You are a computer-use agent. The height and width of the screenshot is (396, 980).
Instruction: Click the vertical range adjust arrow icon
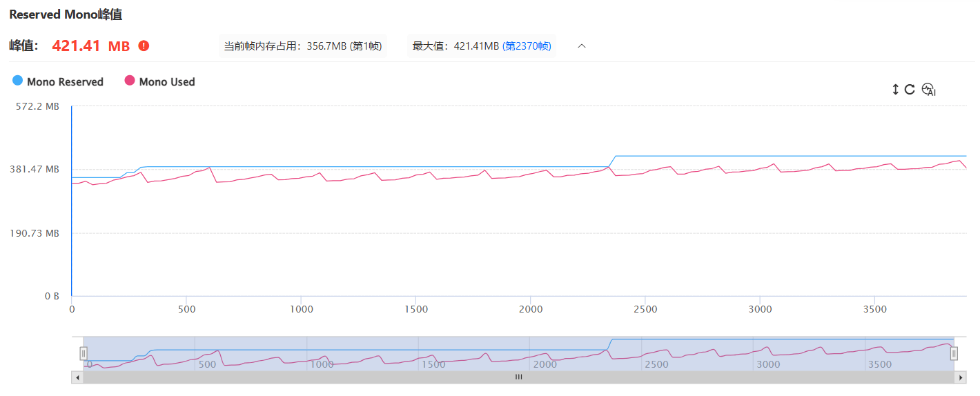click(896, 89)
